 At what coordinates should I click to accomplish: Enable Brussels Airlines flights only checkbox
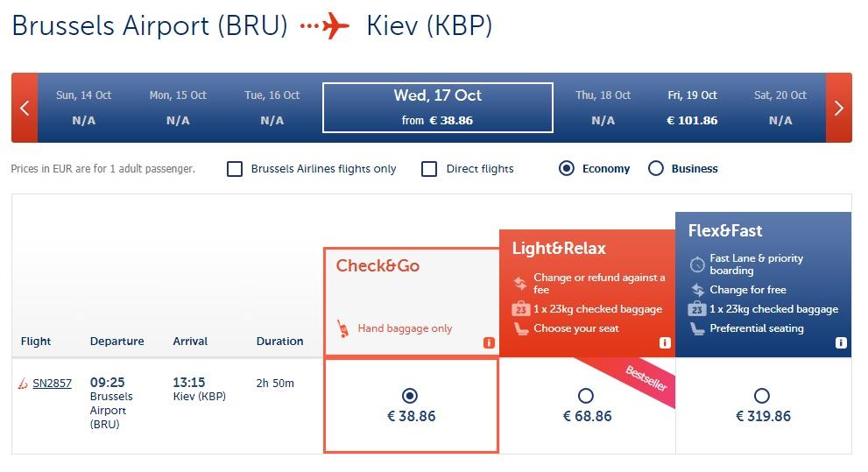(x=235, y=169)
